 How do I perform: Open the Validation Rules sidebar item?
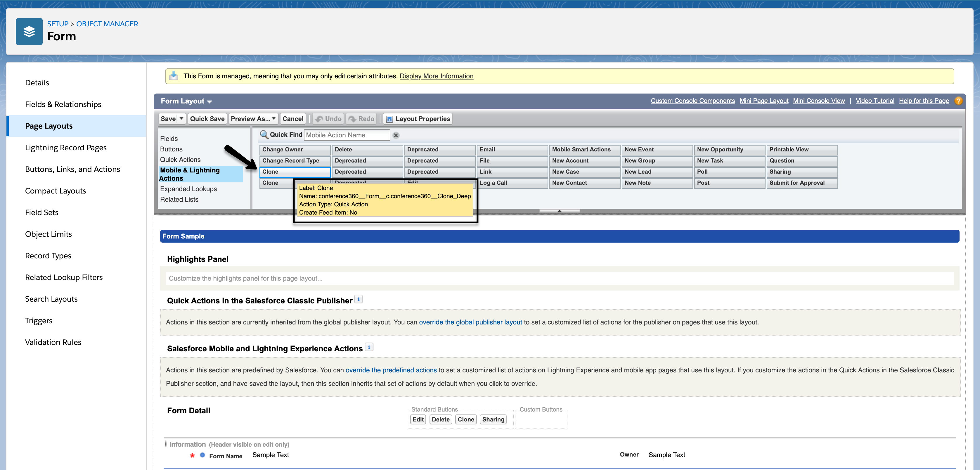[53, 342]
